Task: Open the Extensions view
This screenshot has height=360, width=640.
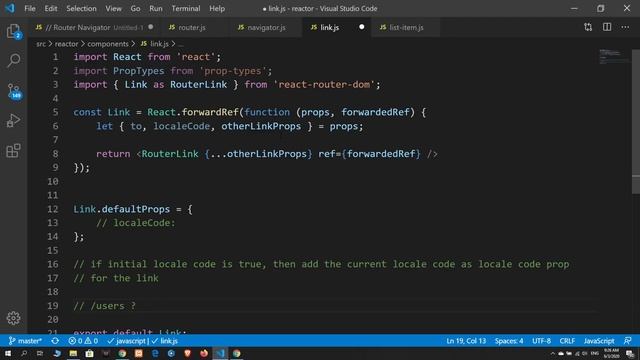Action: click(x=13, y=151)
